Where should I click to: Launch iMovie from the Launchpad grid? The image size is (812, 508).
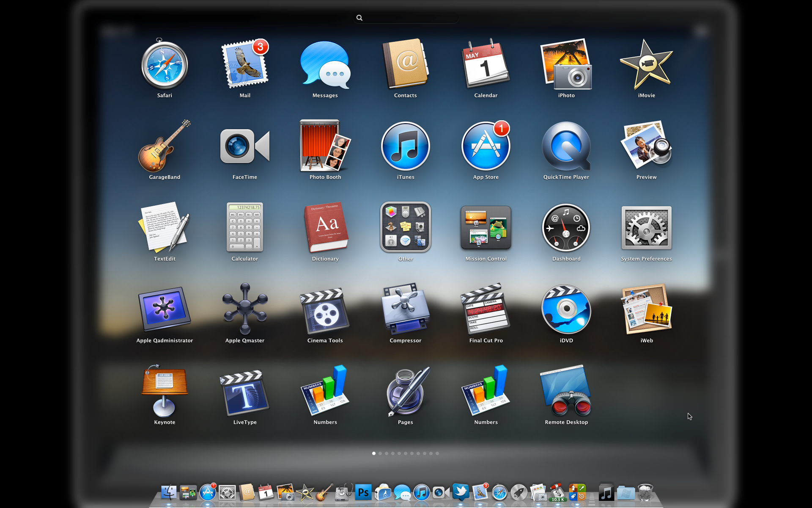click(x=647, y=64)
